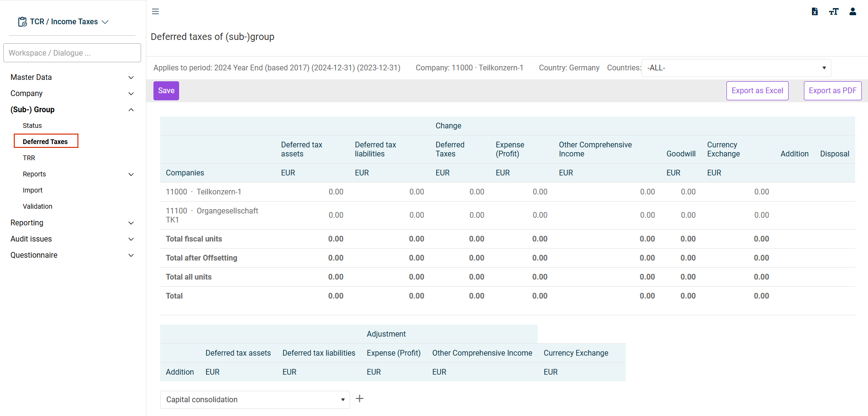Collapse the (Sub-) Group section
The image size is (868, 416).
[x=72, y=109]
